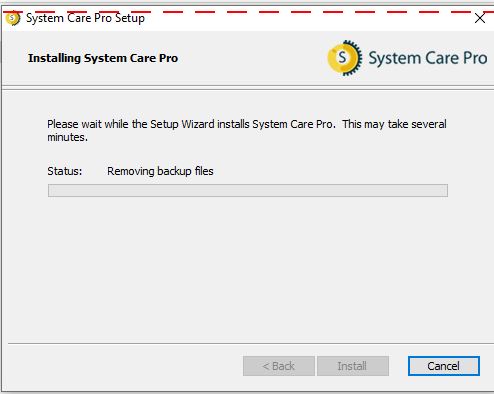Click the disabled Install button
The width and height of the screenshot is (494, 394).
[x=353, y=366]
